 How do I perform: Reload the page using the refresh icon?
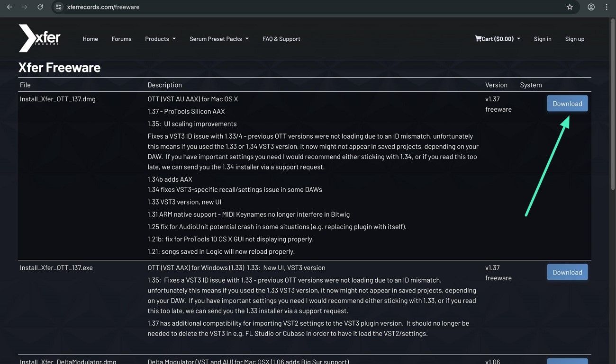[x=40, y=7]
